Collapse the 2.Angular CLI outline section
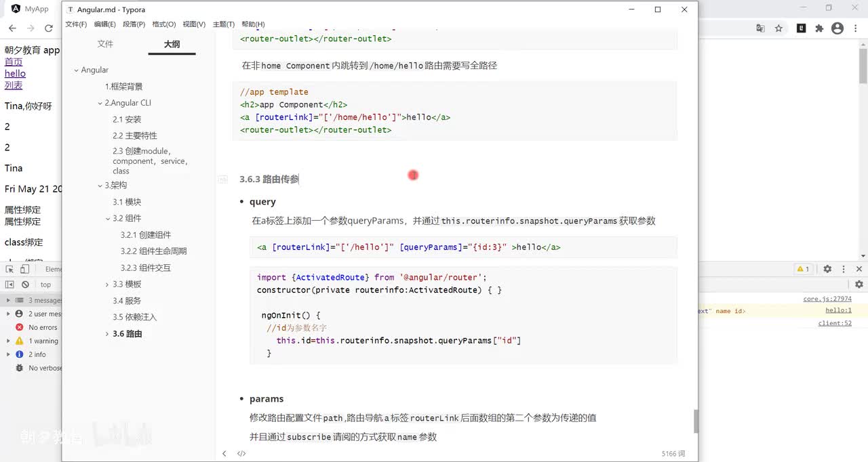 [x=100, y=103]
